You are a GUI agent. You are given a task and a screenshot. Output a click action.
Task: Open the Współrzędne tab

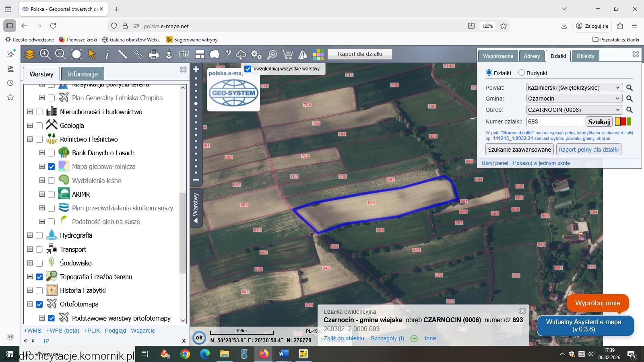tap(498, 56)
